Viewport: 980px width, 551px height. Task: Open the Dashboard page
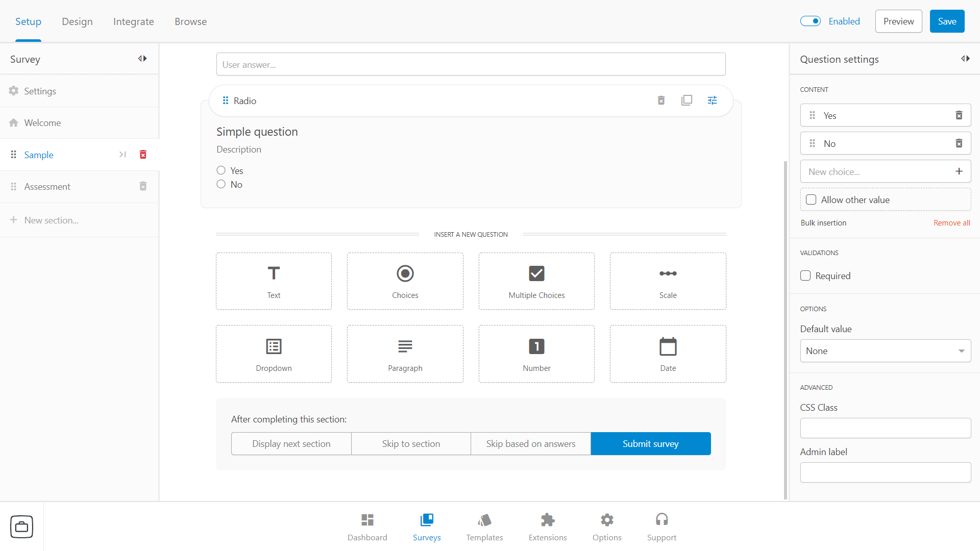pos(367,527)
